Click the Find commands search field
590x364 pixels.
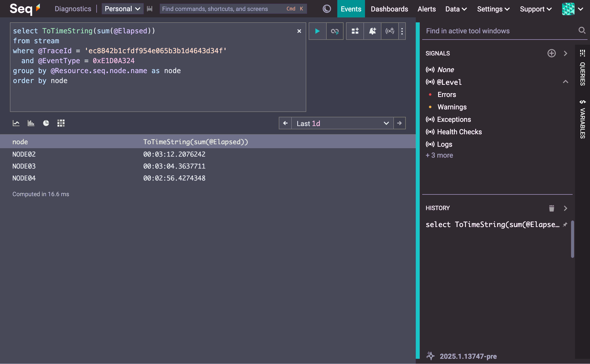coord(233,9)
